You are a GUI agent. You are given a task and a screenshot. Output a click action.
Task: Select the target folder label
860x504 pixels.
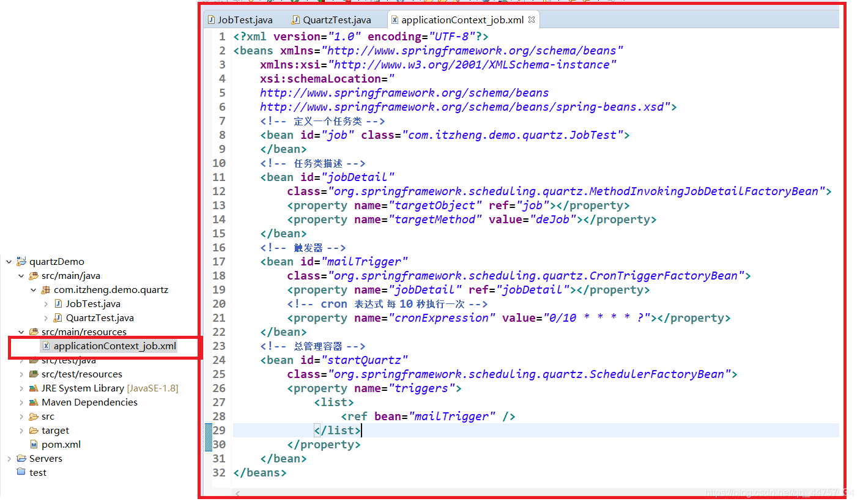coord(55,431)
